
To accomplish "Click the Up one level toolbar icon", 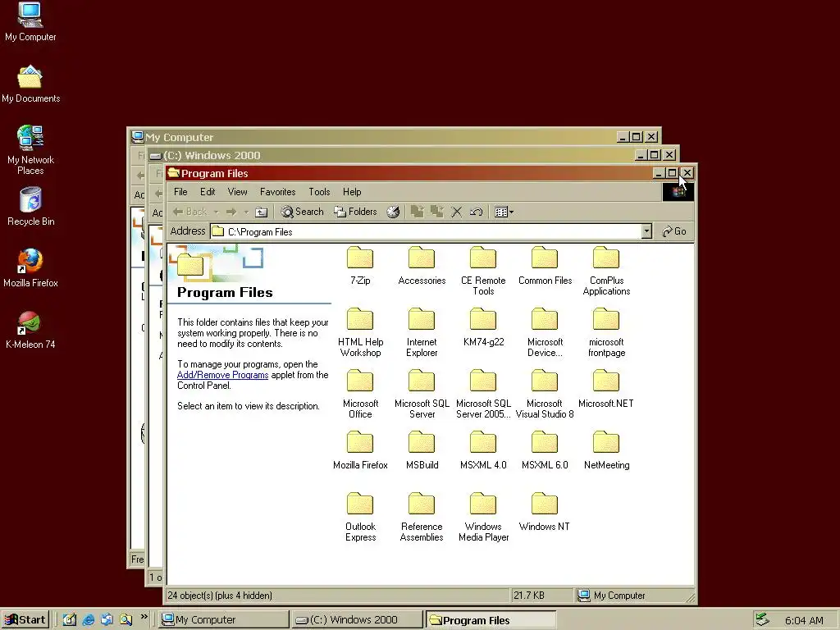I will pos(261,212).
